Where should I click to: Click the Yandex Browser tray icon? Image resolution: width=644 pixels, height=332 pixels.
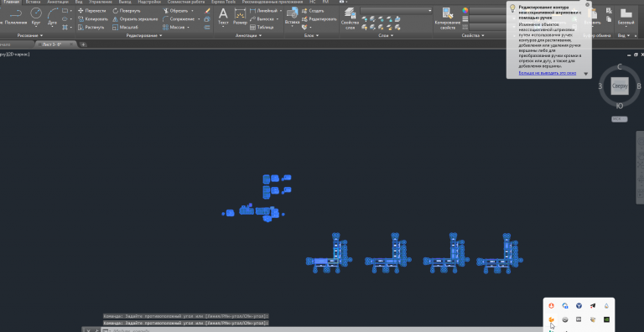point(579,306)
